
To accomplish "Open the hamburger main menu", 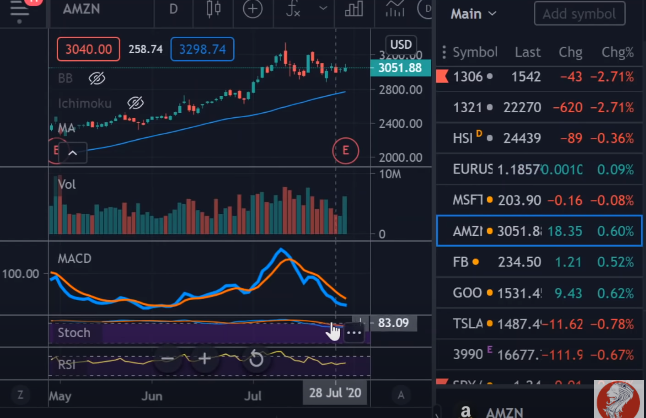I will pos(19,10).
